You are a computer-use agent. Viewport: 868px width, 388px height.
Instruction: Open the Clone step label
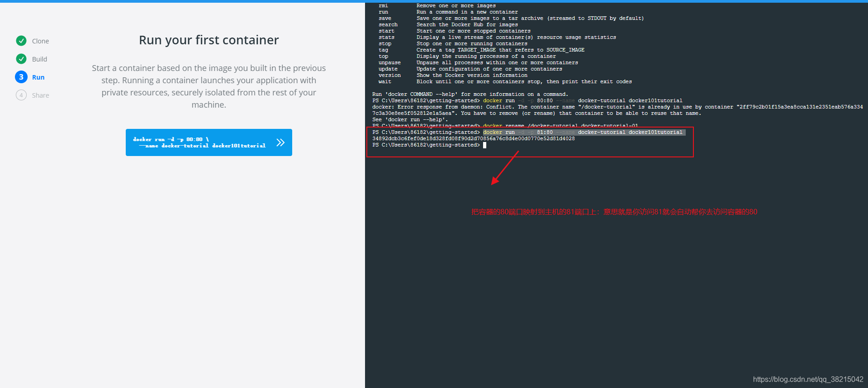click(x=40, y=41)
